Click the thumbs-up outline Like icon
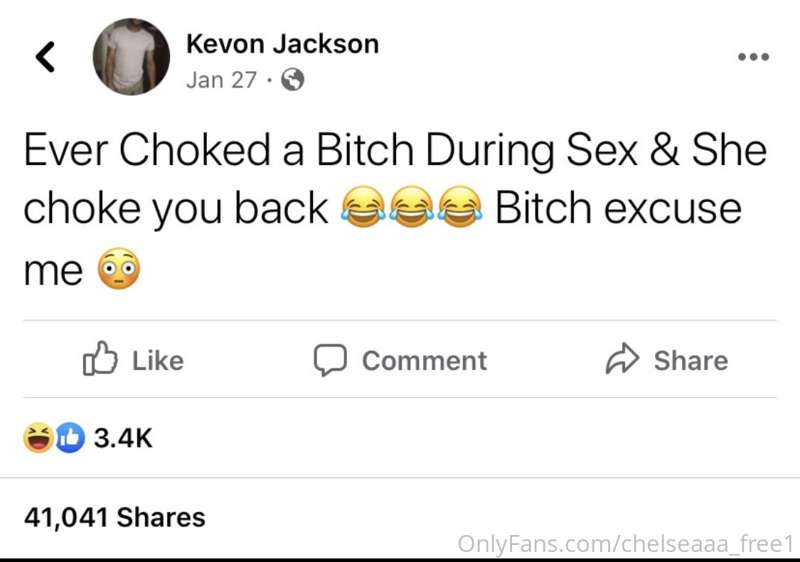Screen dimensions: 800x562 (100, 358)
